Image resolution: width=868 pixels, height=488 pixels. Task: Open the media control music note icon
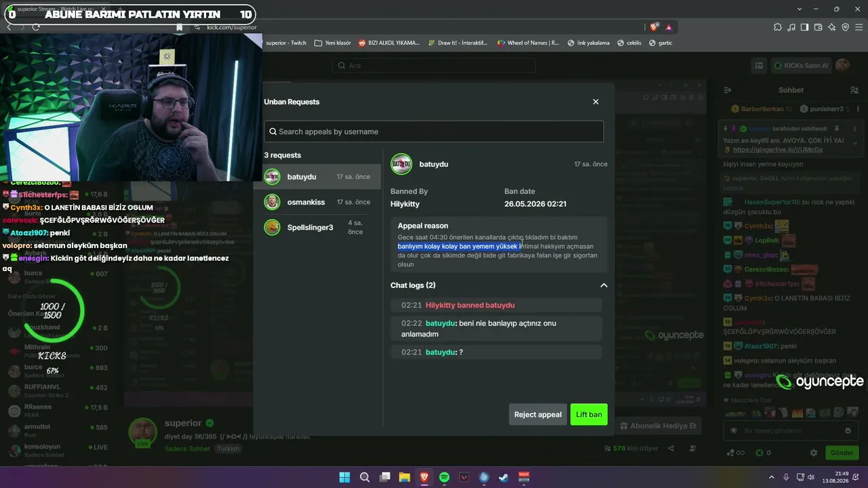point(791,27)
